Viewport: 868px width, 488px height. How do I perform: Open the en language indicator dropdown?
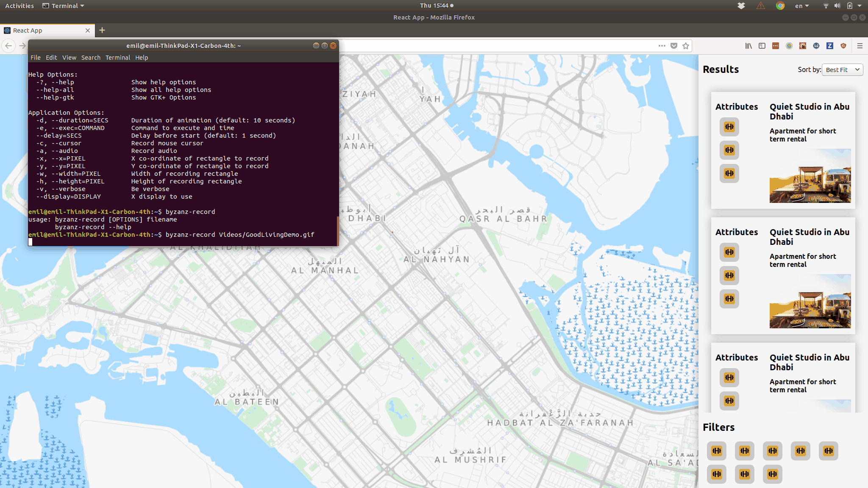802,6
